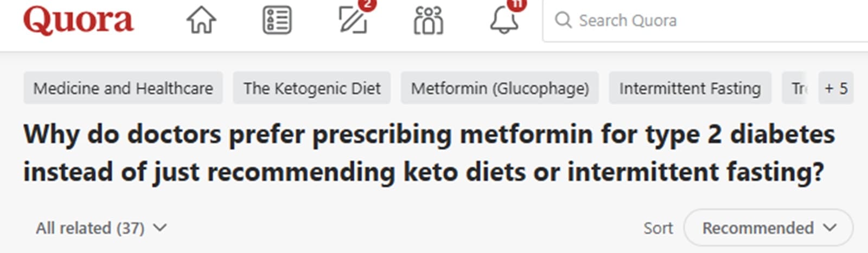Viewport: 868px width, 253px height.
Task: Open The Ketogenic Diet topic tag
Action: 312,88
